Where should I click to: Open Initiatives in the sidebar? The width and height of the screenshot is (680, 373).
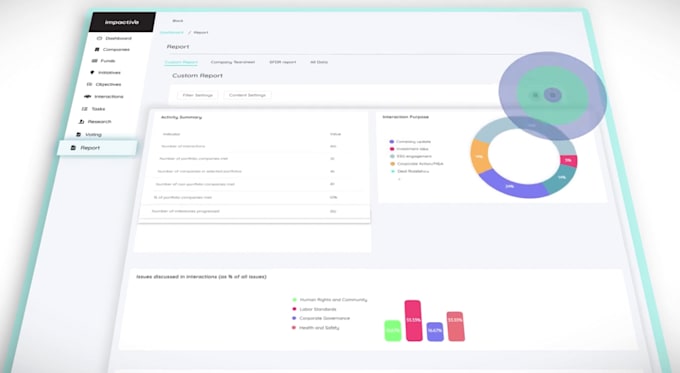coord(109,72)
